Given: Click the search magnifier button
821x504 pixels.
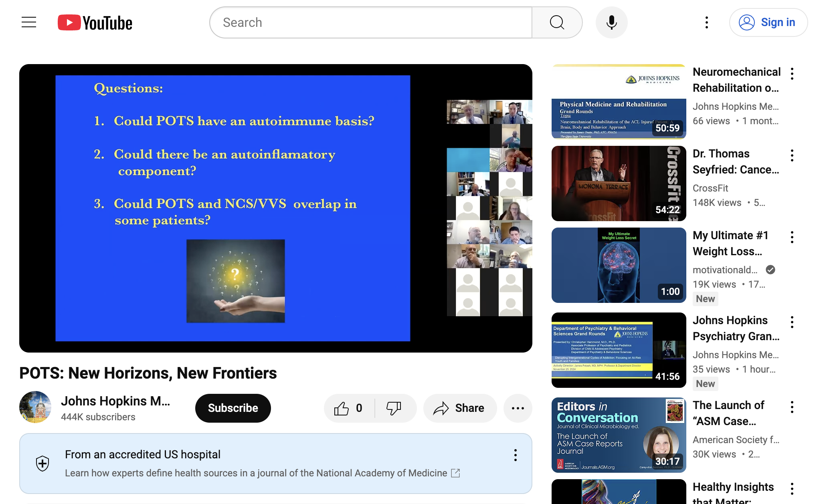Looking at the screenshot, I should (557, 22).
